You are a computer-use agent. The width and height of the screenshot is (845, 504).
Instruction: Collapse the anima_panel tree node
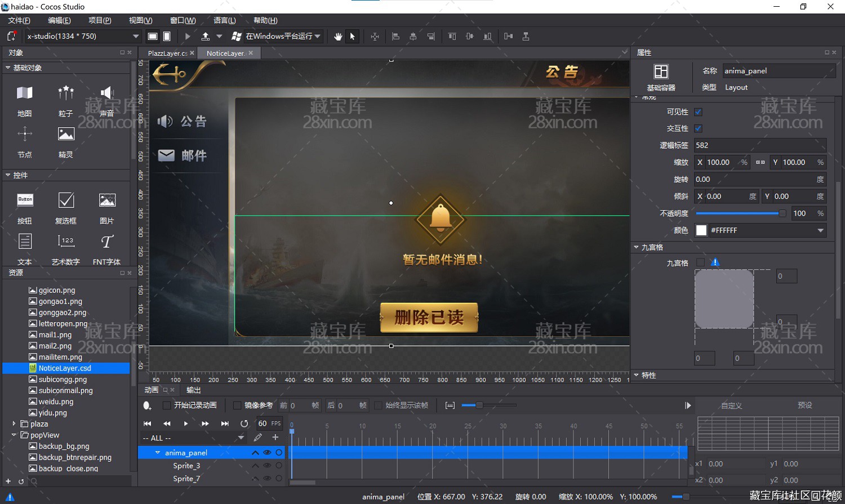158,453
